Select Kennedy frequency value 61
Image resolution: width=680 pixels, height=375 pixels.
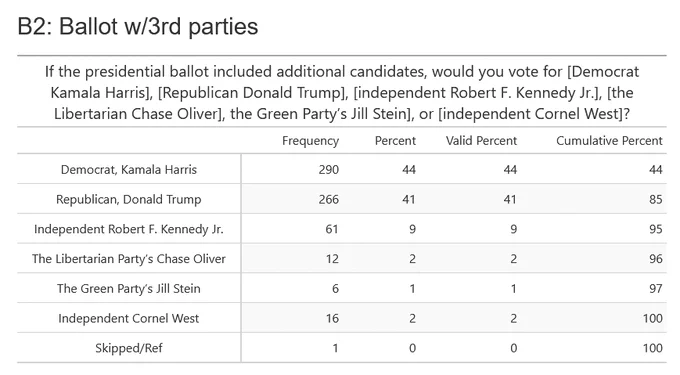[x=332, y=229]
